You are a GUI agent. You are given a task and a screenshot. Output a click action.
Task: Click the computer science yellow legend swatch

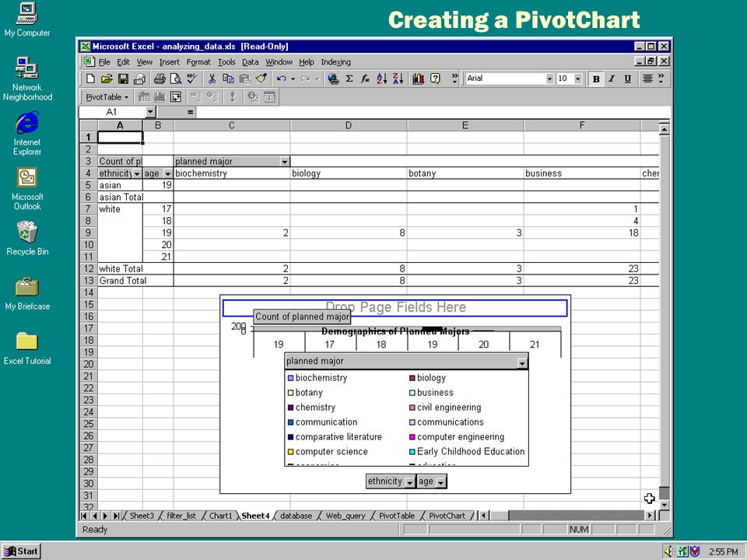[290, 452]
